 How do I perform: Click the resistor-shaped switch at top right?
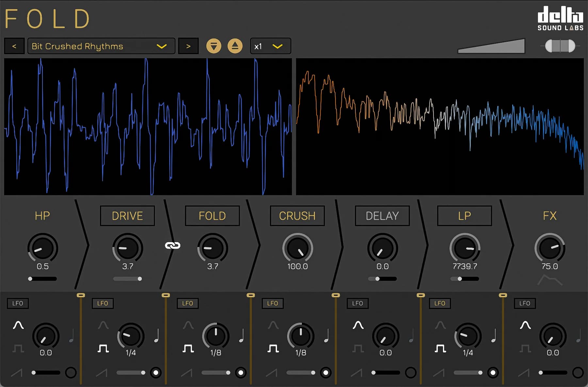click(560, 46)
